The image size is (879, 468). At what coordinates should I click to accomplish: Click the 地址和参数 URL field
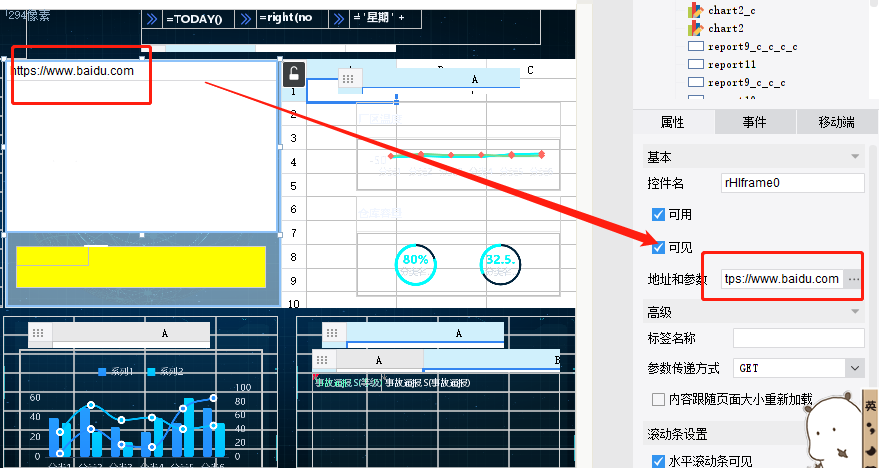[783, 279]
